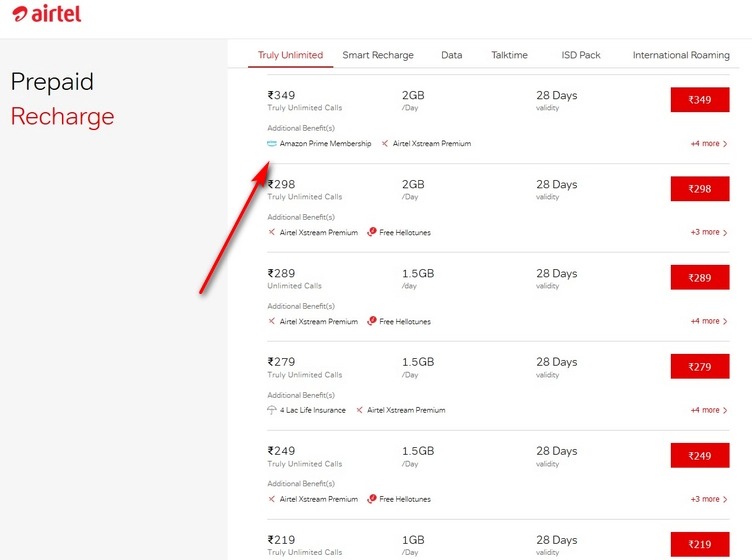Click the 4 Lac Life Insurance umbrella icon
752x560 pixels.
[x=271, y=410]
